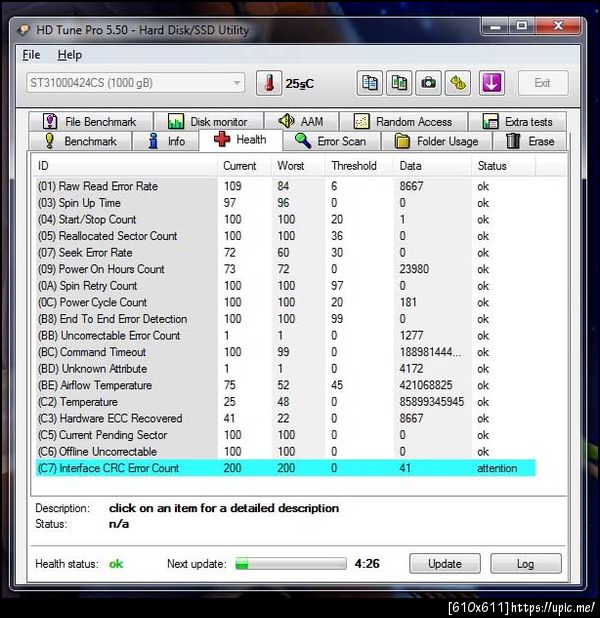This screenshot has height=618, width=600.
Task: Select the Offline Uncorrectable row
Action: click(285, 451)
